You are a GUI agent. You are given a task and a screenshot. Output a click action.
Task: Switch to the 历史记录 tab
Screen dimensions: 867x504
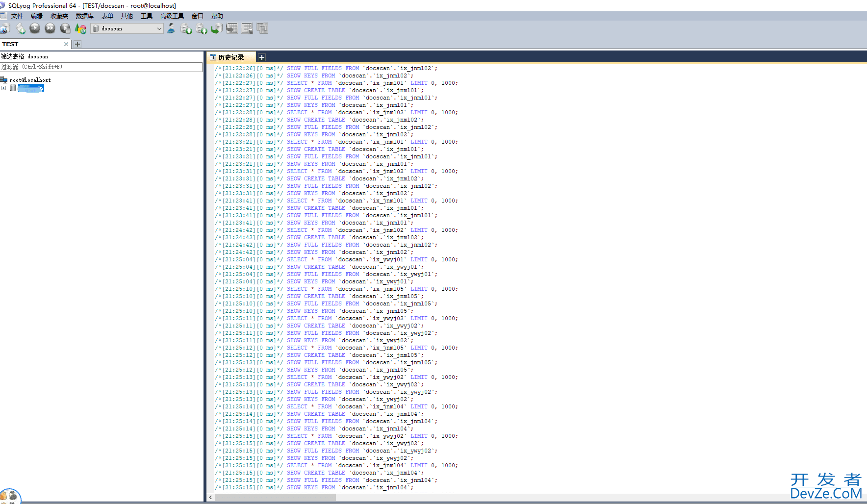(x=231, y=57)
